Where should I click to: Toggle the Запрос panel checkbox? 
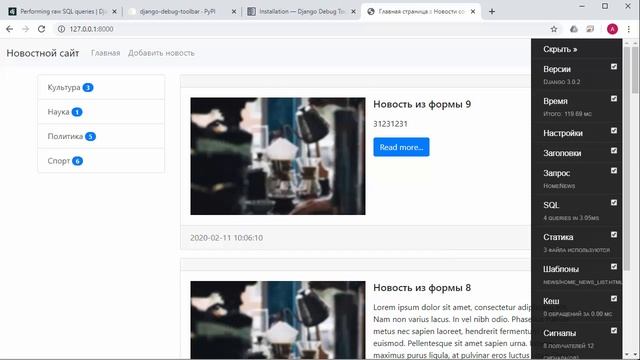tap(614, 171)
